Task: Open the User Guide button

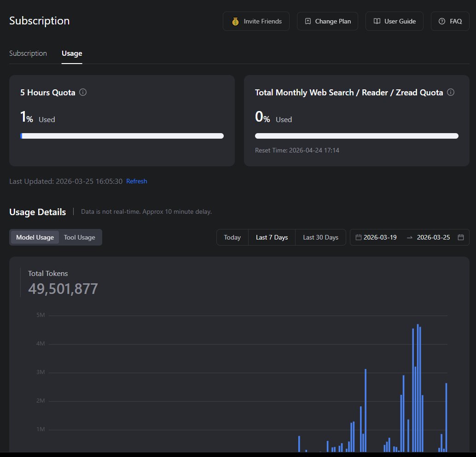Action: [x=395, y=21]
